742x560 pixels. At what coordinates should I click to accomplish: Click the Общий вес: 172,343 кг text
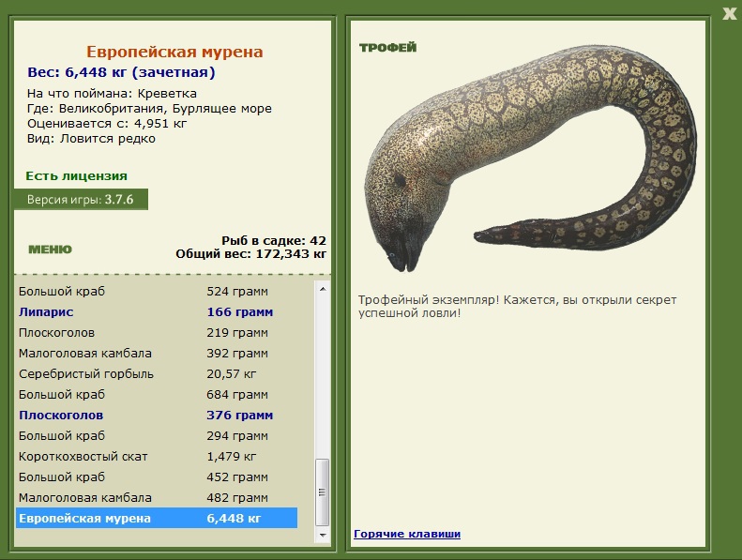[x=251, y=254]
